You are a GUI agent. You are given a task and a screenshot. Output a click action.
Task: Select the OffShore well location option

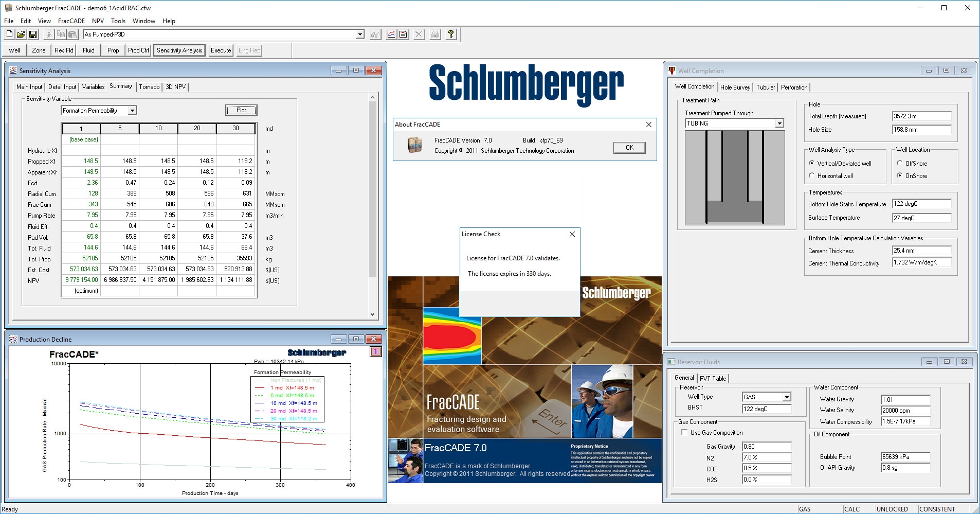(x=899, y=163)
